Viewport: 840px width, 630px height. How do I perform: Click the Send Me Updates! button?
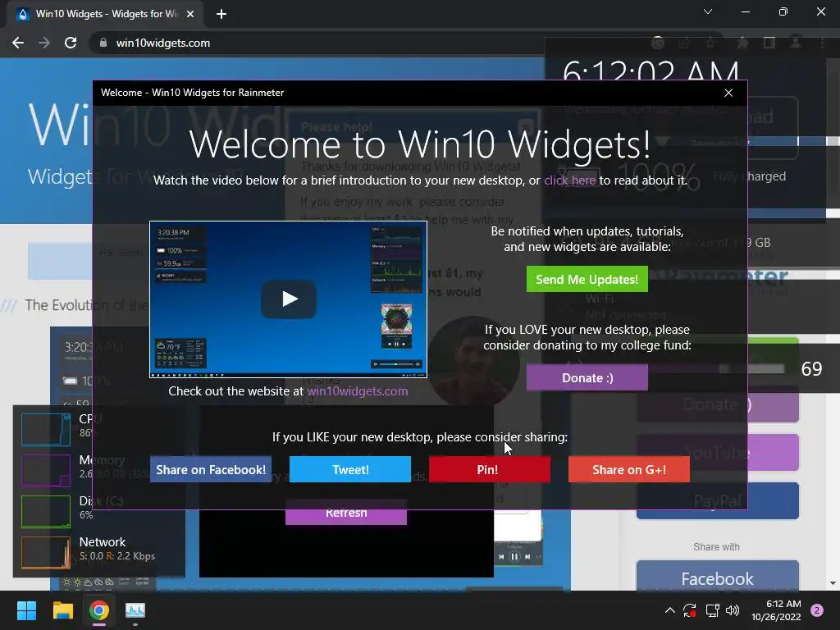(587, 279)
